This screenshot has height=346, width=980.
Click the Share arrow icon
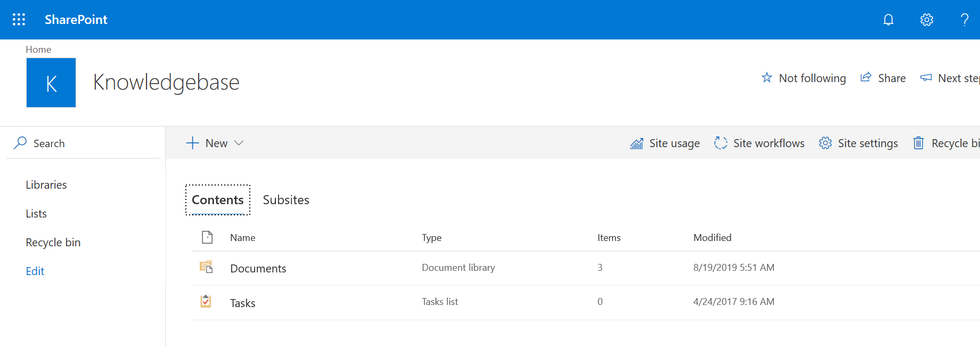point(866,78)
